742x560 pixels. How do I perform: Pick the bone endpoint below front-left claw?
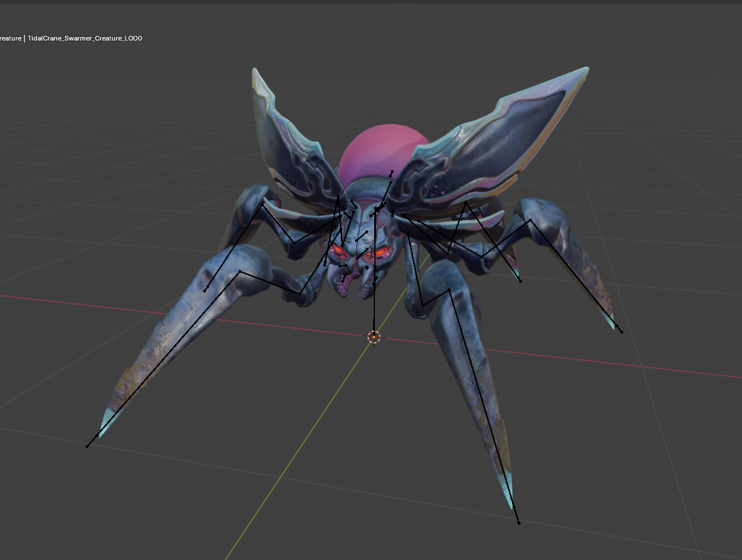tap(87, 446)
